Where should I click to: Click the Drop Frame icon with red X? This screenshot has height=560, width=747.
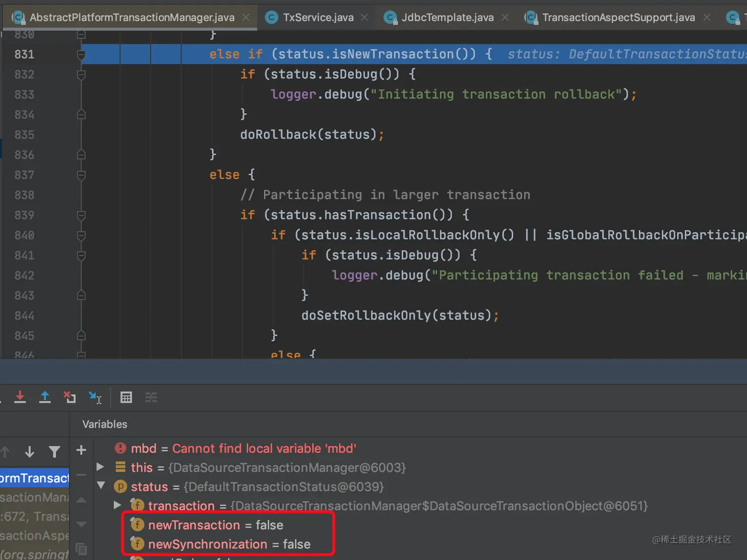point(70,397)
